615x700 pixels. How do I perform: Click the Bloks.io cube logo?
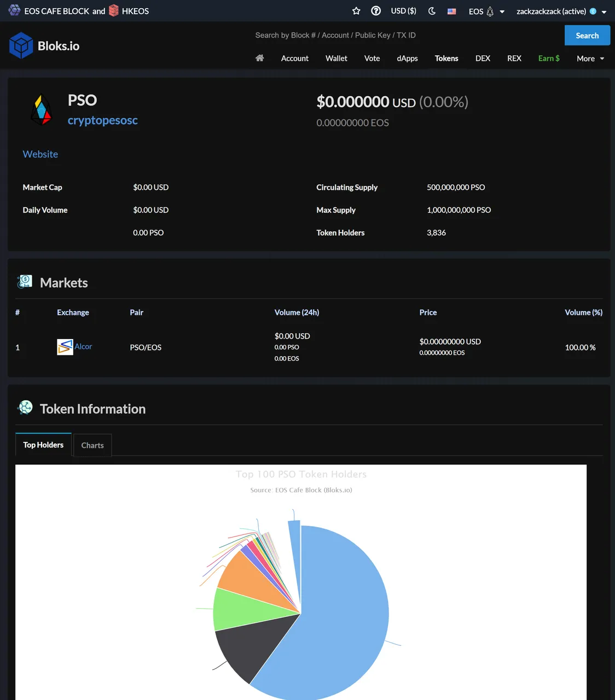pos(21,45)
